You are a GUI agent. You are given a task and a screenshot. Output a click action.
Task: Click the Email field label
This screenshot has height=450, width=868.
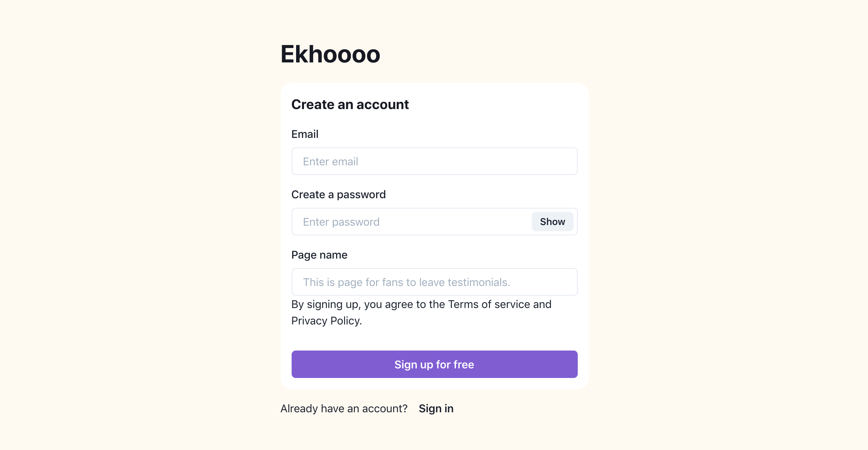[x=305, y=134]
